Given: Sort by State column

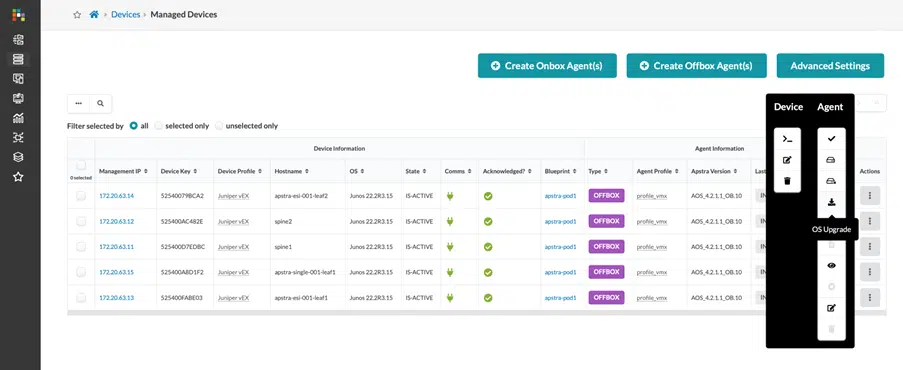Looking at the screenshot, I should pyautogui.click(x=415, y=171).
